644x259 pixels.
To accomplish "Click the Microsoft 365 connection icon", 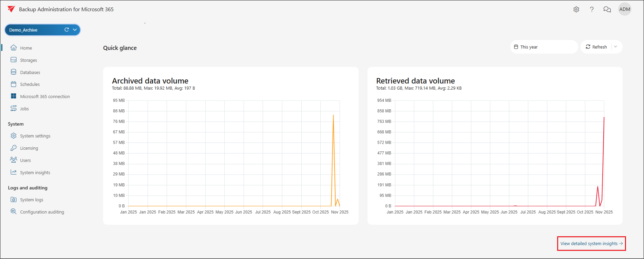I will pyautogui.click(x=14, y=96).
